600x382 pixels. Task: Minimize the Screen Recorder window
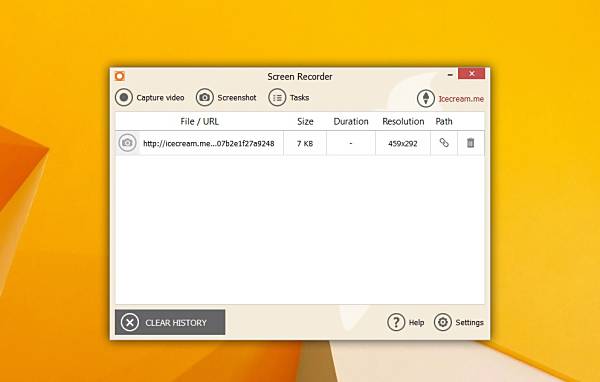point(450,75)
